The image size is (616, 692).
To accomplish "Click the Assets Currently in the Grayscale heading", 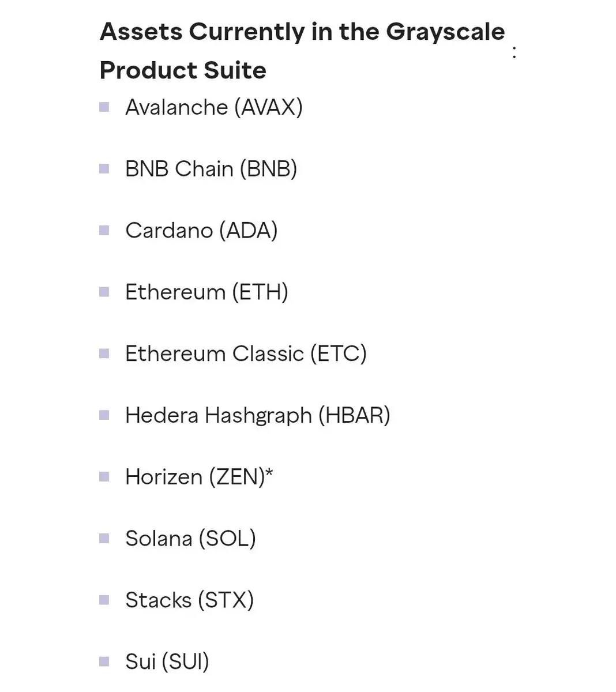I will 302,32.
